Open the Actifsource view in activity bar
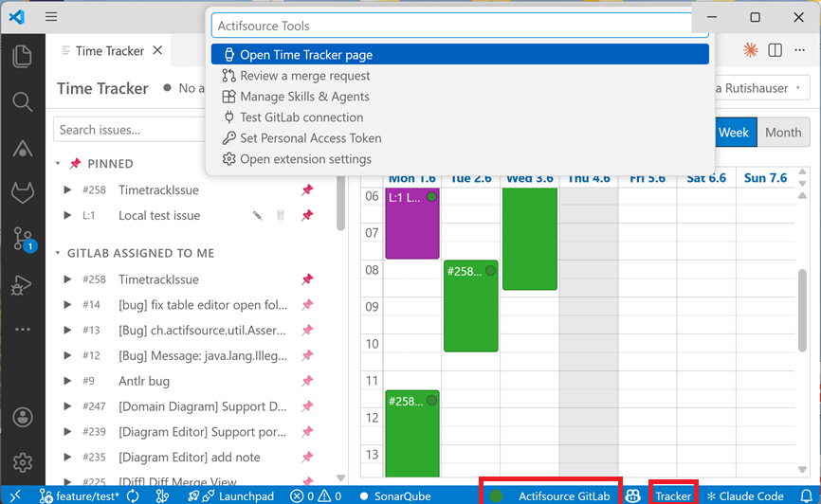The width and height of the screenshot is (821, 504). [22, 148]
